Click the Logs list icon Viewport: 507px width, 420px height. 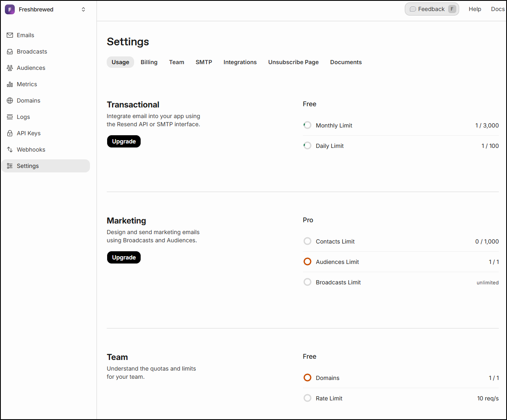(10, 117)
